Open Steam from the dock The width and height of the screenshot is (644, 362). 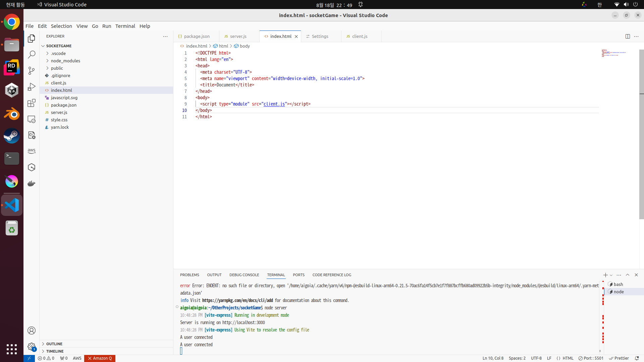(12, 136)
